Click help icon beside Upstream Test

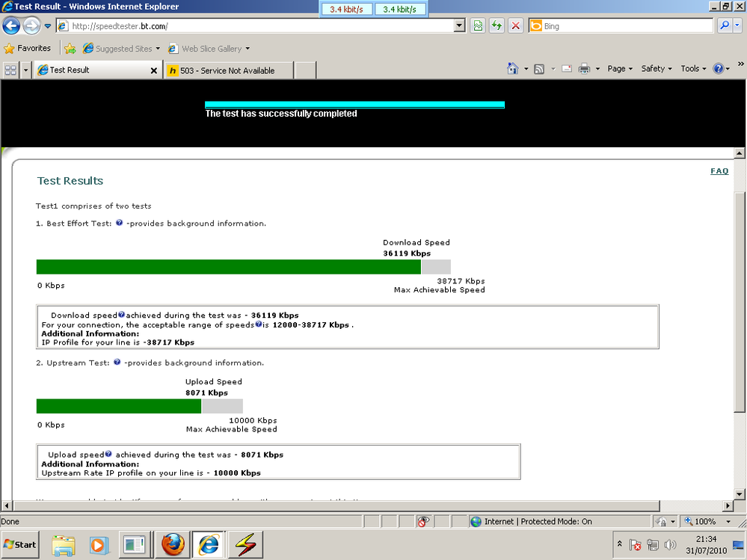tap(117, 362)
